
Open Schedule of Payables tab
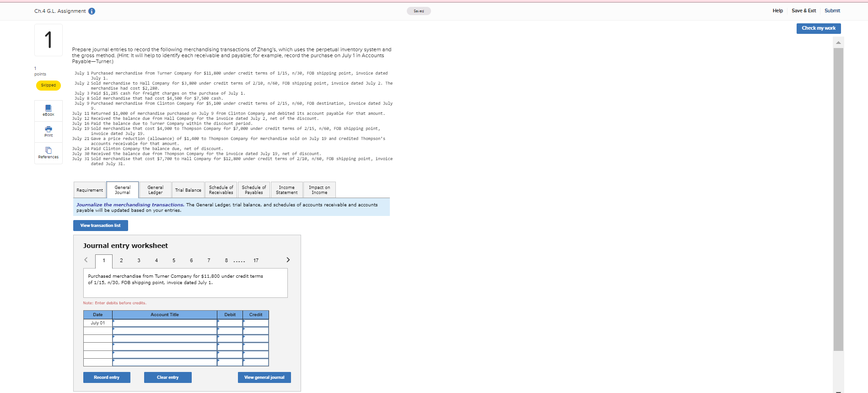pos(254,190)
